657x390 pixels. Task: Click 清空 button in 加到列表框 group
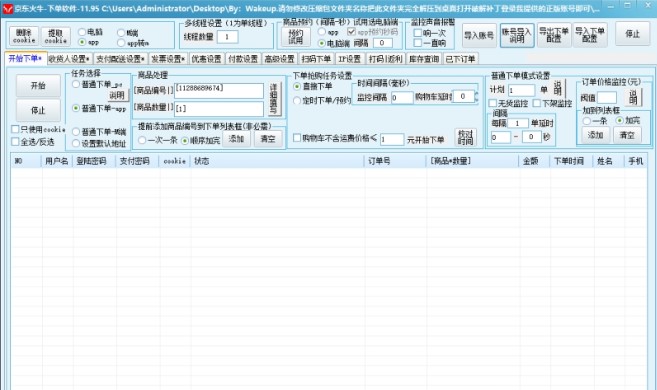point(627,135)
